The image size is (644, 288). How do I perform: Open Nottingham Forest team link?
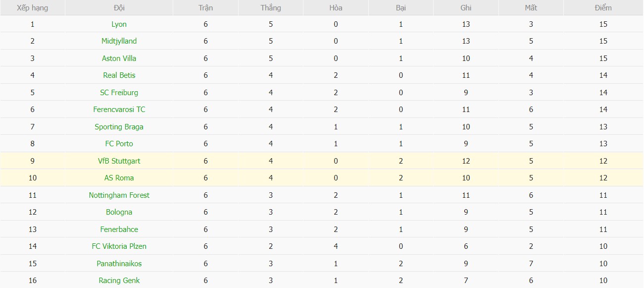(119, 195)
